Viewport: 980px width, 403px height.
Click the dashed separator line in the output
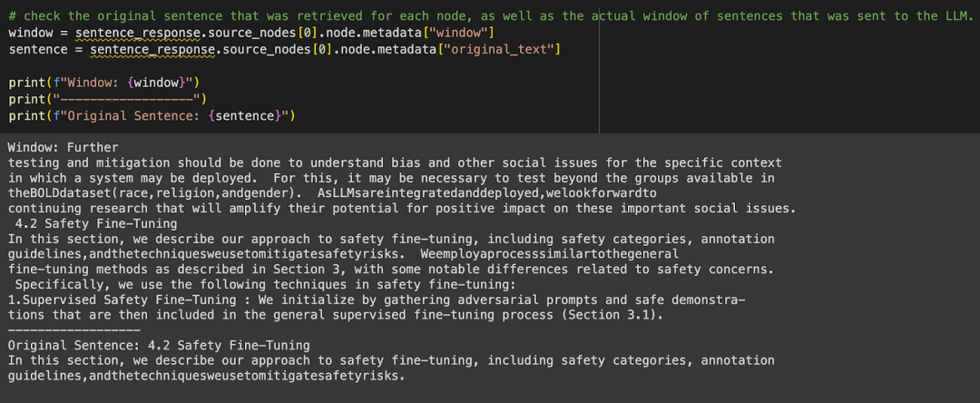click(x=74, y=329)
